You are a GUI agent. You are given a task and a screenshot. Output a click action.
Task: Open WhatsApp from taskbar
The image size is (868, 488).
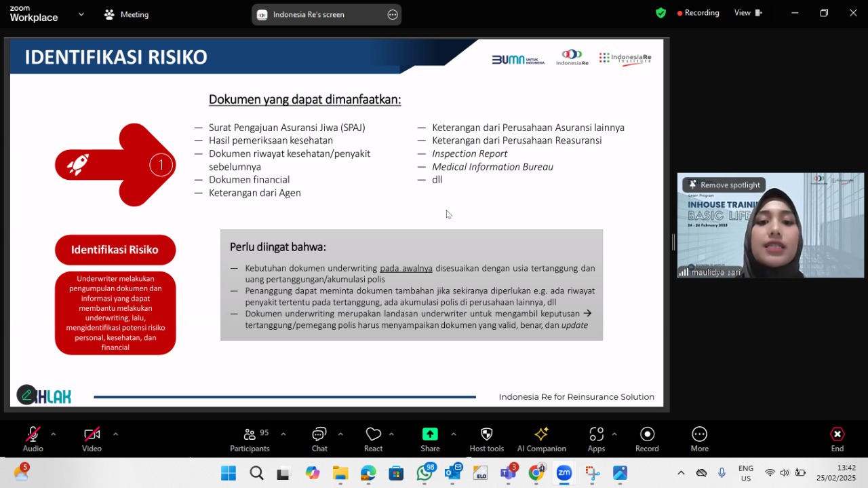[425, 472]
